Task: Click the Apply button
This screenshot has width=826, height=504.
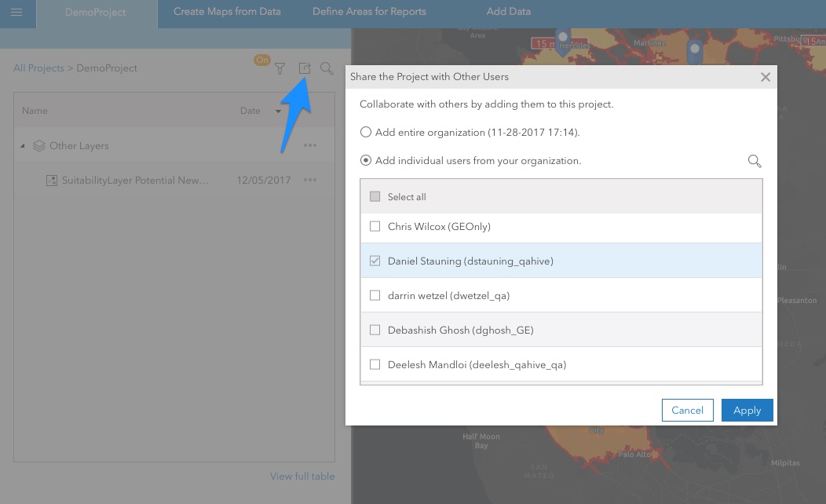Action: 747,410
